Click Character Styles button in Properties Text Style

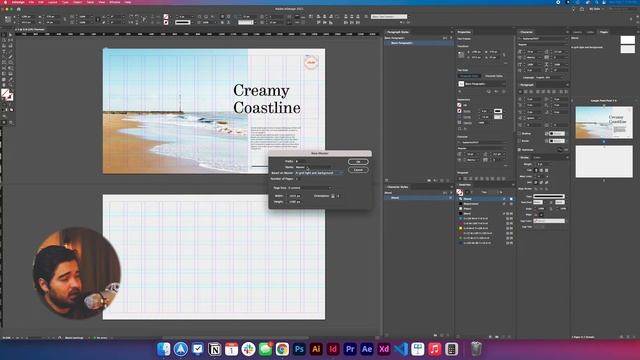493,76
